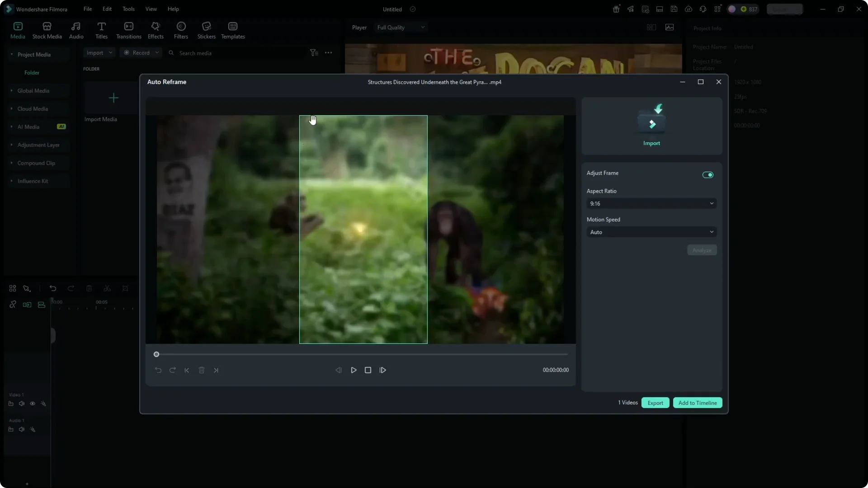This screenshot has width=868, height=488.
Task: Start the Record dropdown recording option
Action: point(140,52)
